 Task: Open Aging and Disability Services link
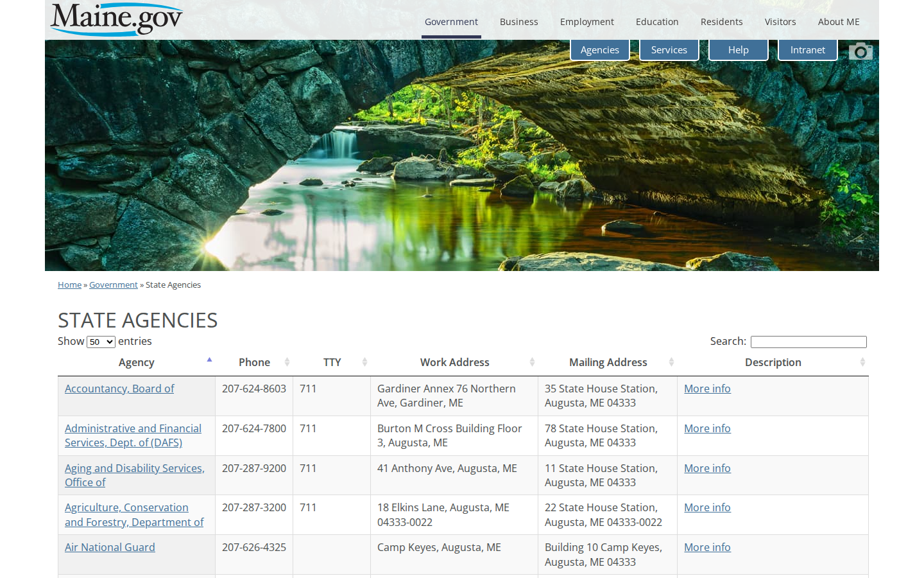(135, 475)
